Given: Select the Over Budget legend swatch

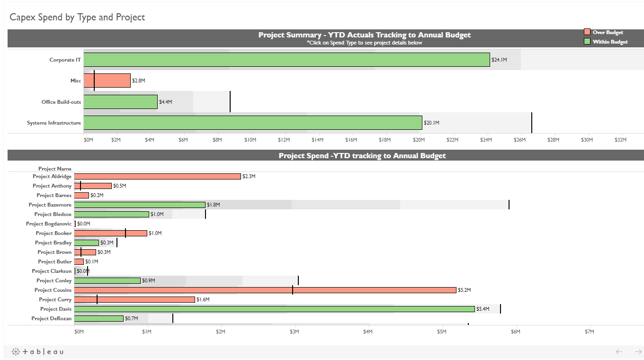Looking at the screenshot, I should point(587,32).
